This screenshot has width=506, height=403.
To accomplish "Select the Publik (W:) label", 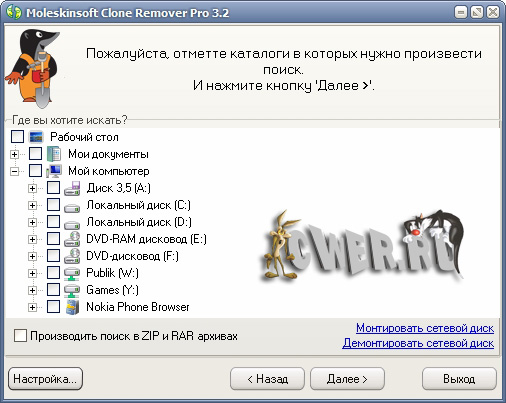I will [112, 273].
